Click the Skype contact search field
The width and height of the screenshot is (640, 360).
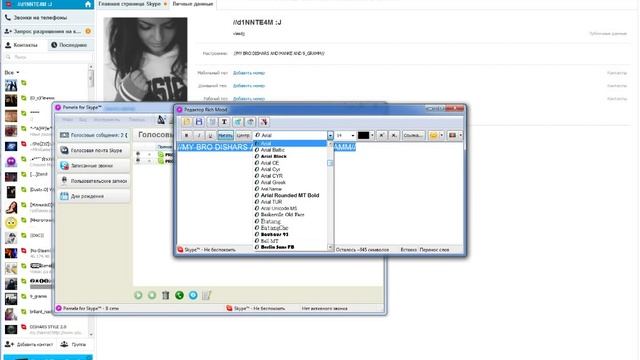[47, 58]
